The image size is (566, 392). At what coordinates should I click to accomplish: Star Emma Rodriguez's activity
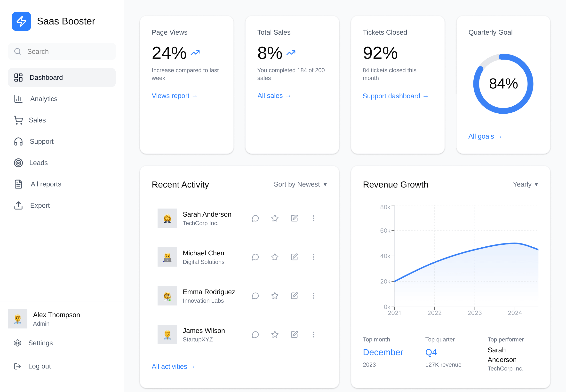coord(275,296)
